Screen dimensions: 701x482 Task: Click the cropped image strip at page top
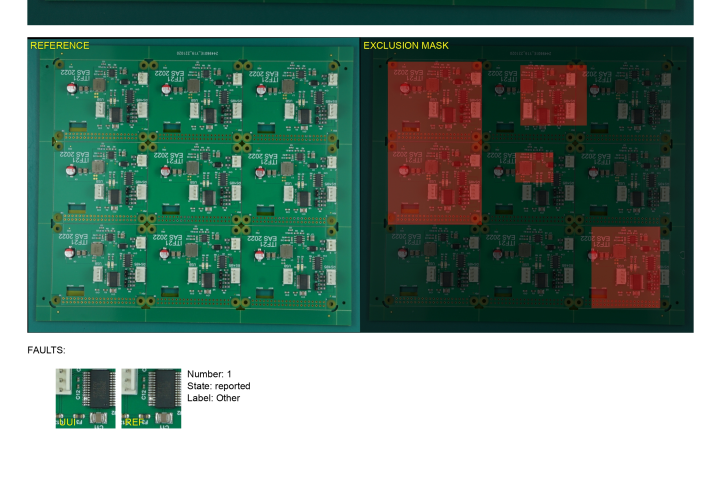click(x=360, y=12)
